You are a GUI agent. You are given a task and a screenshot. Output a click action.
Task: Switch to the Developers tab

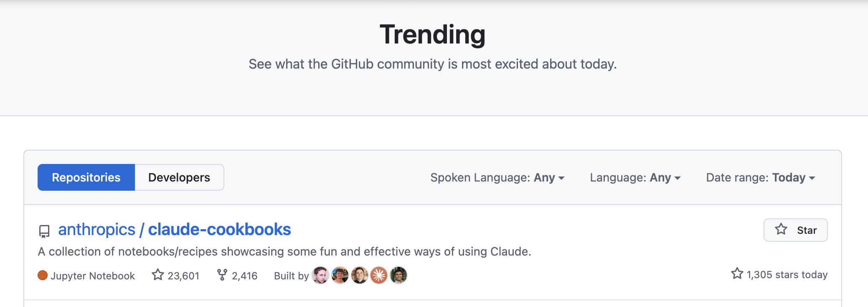pos(179,177)
